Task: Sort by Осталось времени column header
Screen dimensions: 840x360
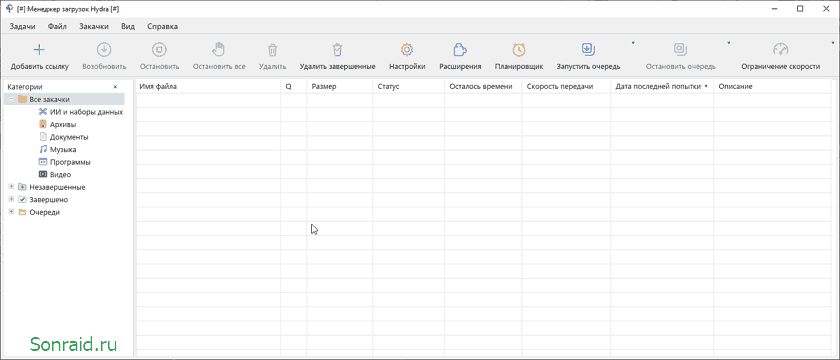Action: click(483, 86)
